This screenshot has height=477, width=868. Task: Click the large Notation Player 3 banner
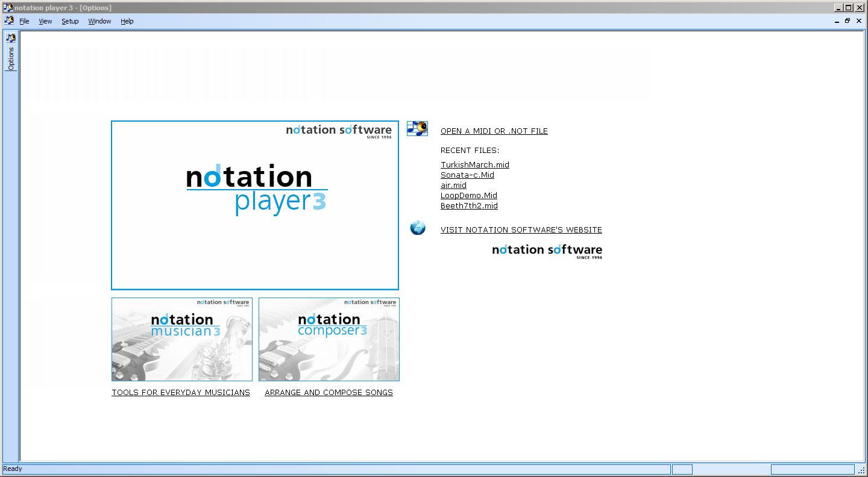coord(255,205)
